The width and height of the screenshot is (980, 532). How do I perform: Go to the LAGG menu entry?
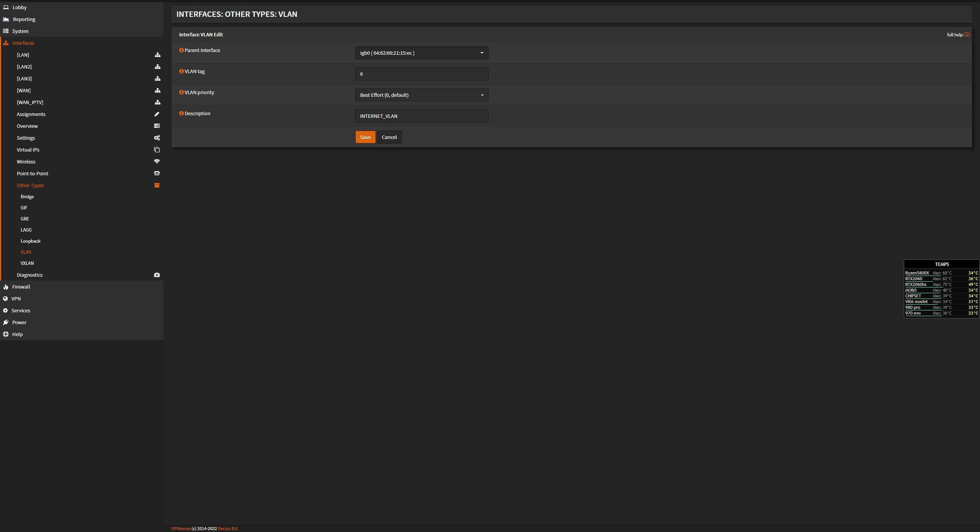click(26, 230)
